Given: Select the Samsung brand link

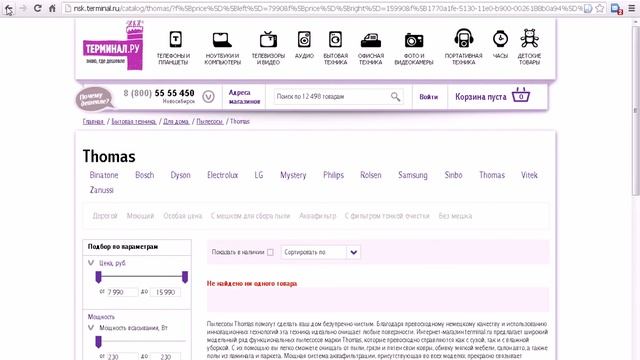Looking at the screenshot, I should tap(413, 175).
